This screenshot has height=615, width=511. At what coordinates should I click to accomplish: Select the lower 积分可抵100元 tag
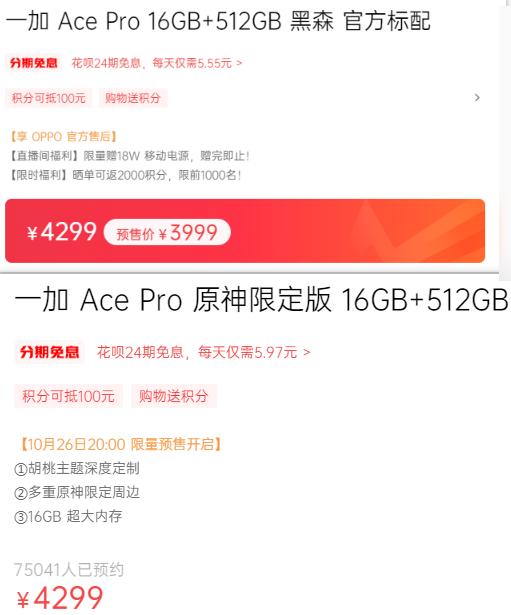[x=69, y=396]
